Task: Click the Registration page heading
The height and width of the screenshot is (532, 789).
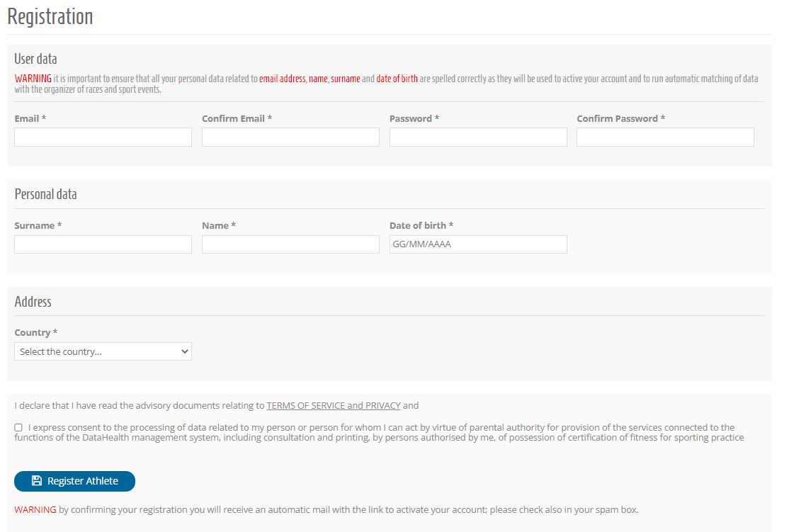Action: click(x=50, y=16)
